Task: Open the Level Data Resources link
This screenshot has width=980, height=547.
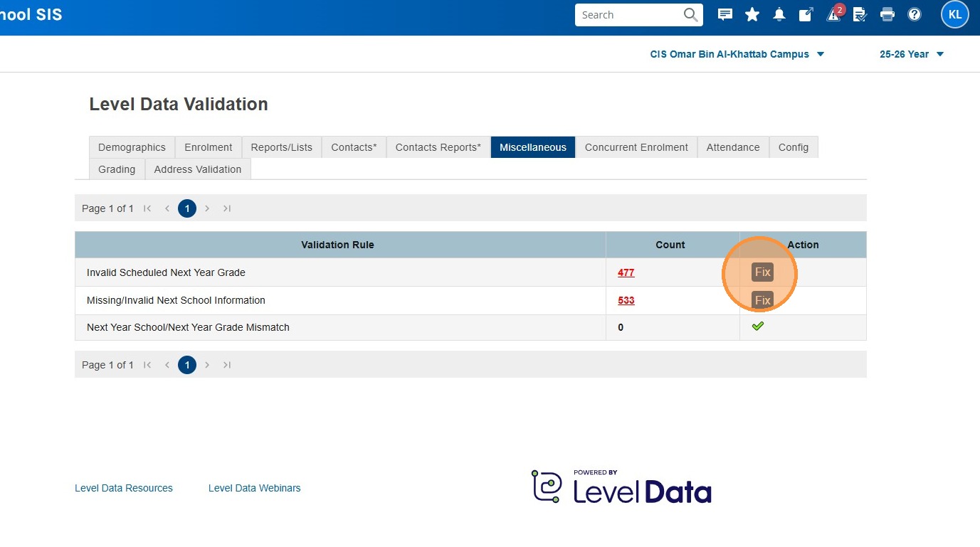Action: click(124, 488)
